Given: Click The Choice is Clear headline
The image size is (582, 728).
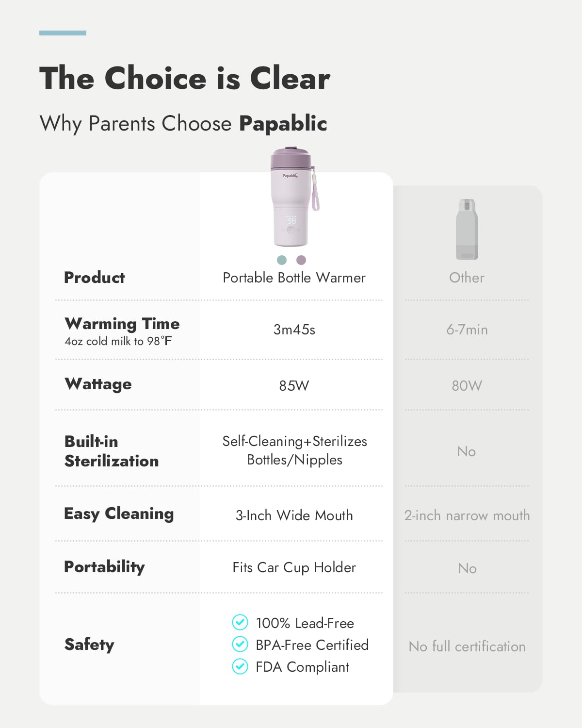Looking at the screenshot, I should [185, 78].
